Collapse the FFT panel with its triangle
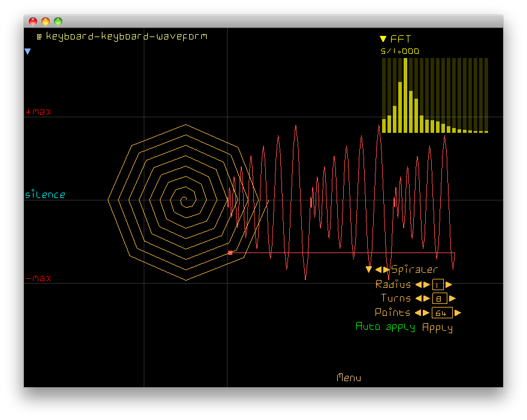Viewport: 527px width, 420px height. coord(383,39)
